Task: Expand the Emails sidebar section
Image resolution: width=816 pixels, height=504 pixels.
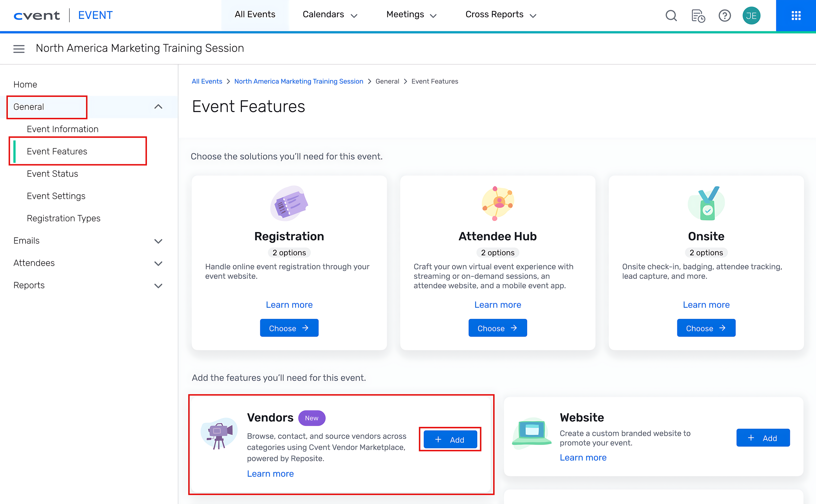Action: (158, 241)
